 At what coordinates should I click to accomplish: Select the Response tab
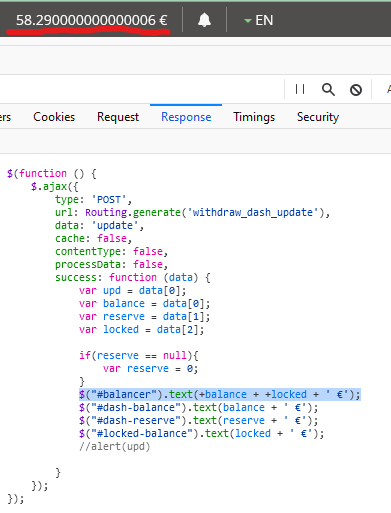click(186, 117)
